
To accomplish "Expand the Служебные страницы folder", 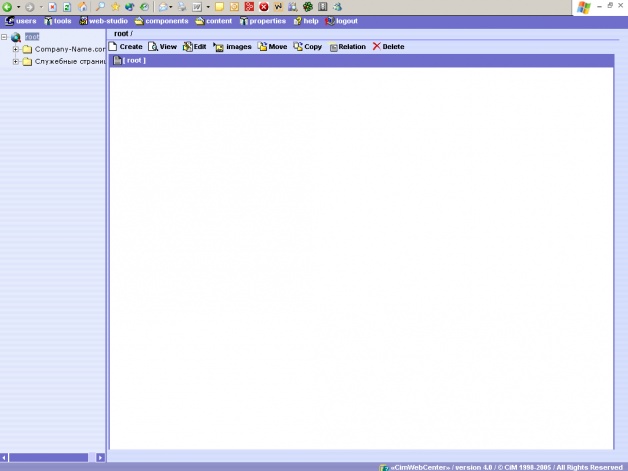I will click(x=16, y=62).
